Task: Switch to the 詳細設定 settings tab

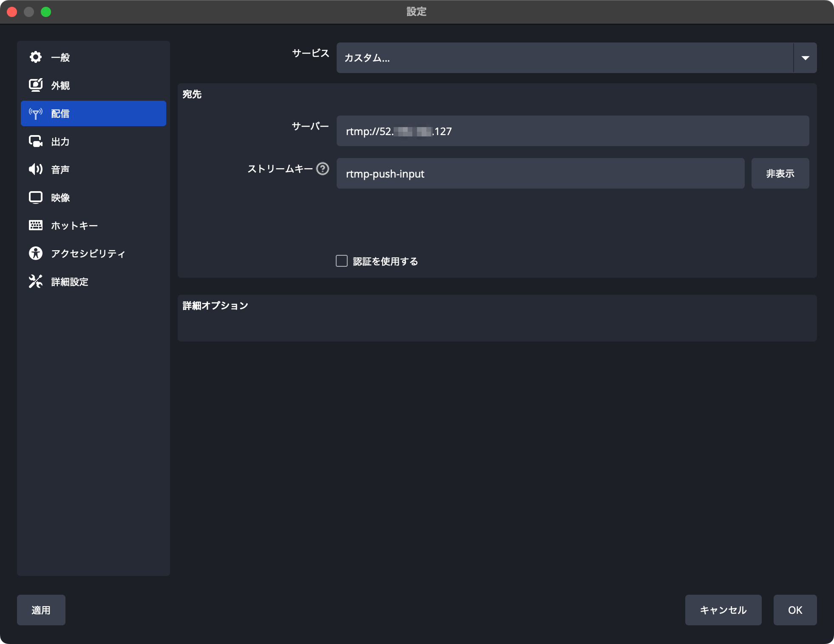Action: tap(70, 282)
